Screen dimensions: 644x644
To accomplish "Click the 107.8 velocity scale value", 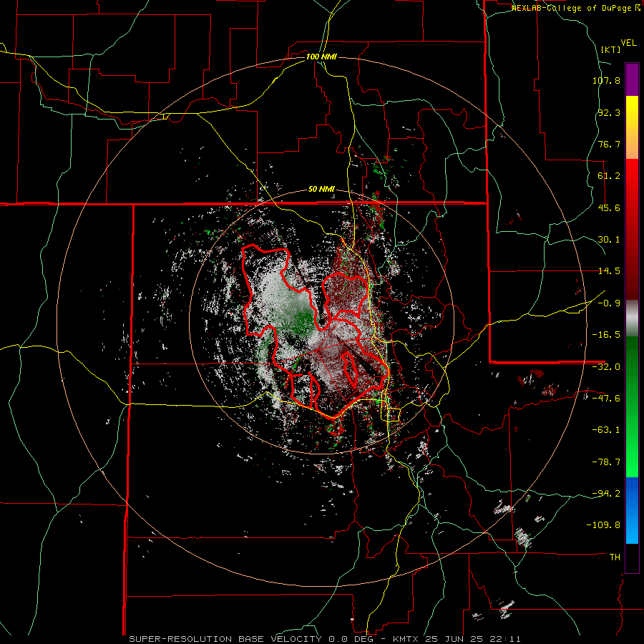I will (606, 80).
